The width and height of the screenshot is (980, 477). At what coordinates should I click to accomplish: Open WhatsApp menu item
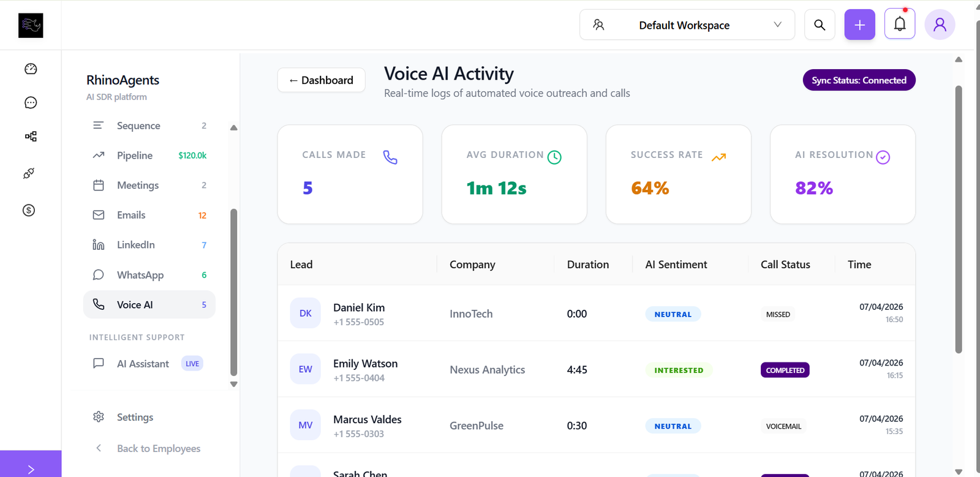(149, 275)
